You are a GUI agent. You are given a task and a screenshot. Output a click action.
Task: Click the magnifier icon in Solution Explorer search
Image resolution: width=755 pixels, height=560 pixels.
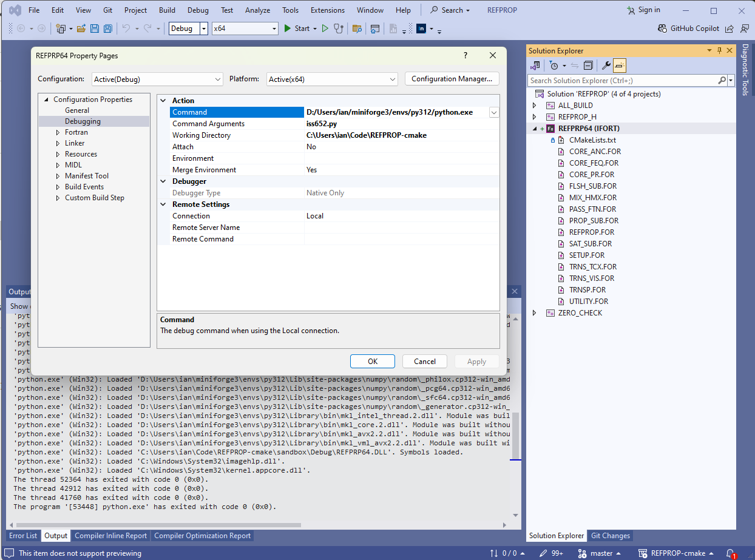722,80
